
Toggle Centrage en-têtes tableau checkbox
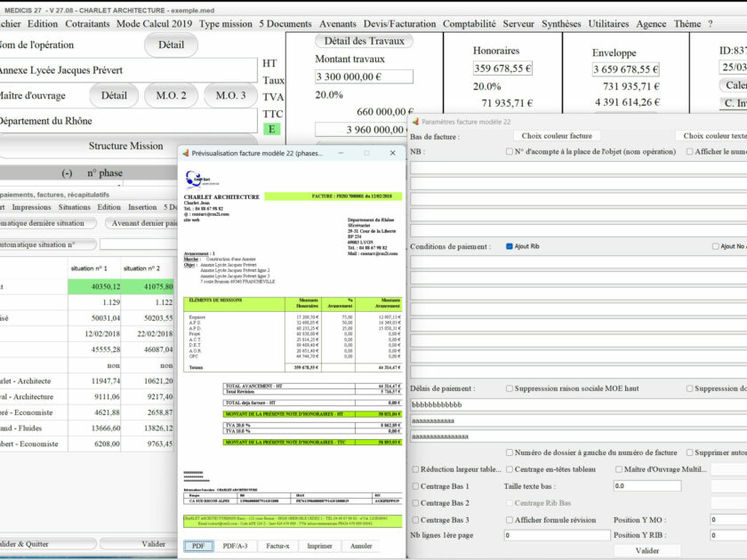[x=510, y=469]
